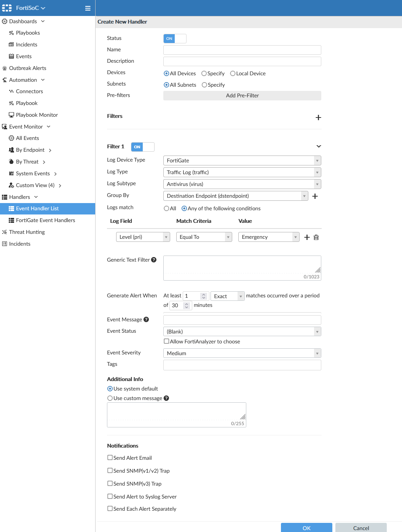
Task: Show help for Event Message
Action: pyautogui.click(x=146, y=319)
